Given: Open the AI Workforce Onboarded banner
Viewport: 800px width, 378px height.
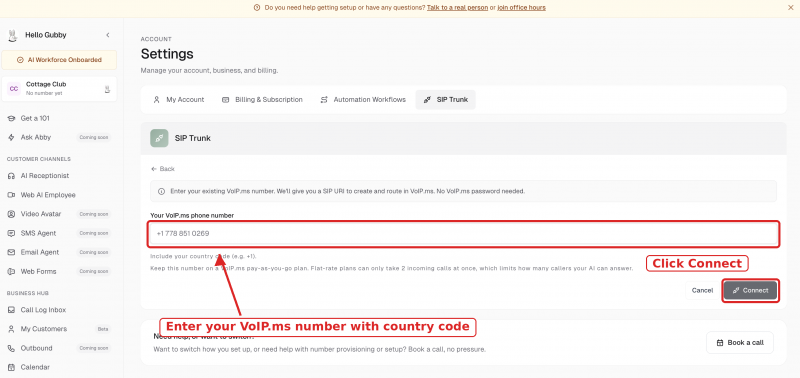Looking at the screenshot, I should point(59,60).
